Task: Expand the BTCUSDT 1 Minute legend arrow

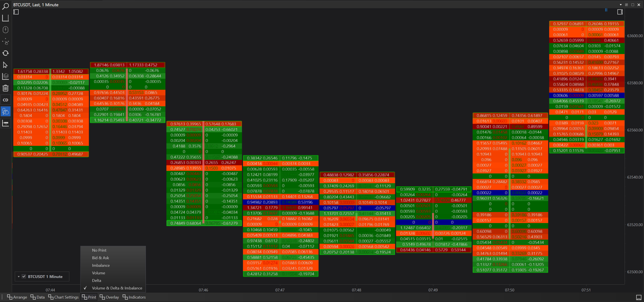Action: click(x=19, y=276)
